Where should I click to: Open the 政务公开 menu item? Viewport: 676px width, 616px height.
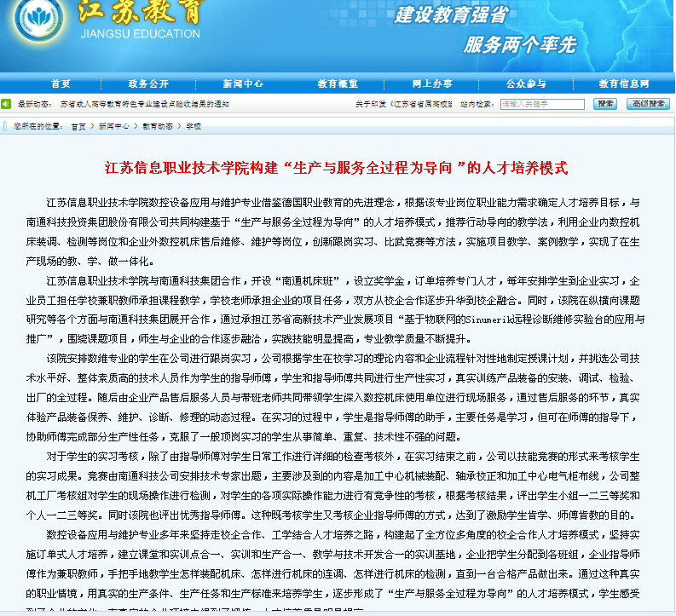point(148,83)
